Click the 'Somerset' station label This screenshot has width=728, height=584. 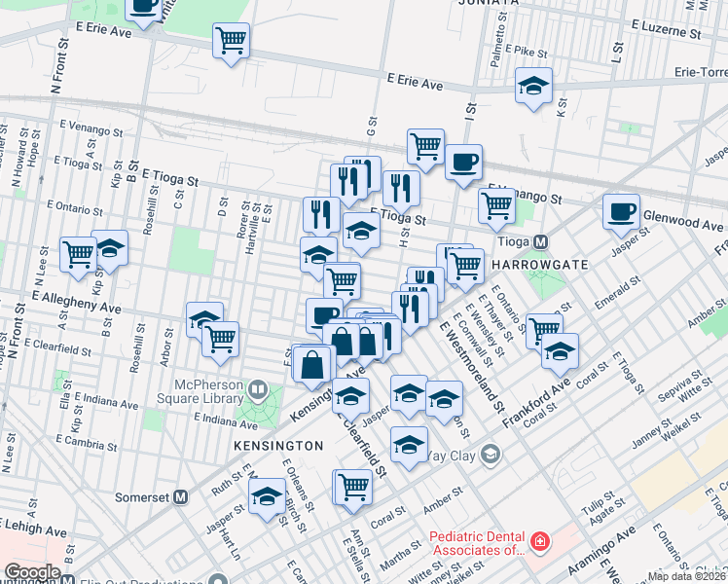[x=142, y=497]
